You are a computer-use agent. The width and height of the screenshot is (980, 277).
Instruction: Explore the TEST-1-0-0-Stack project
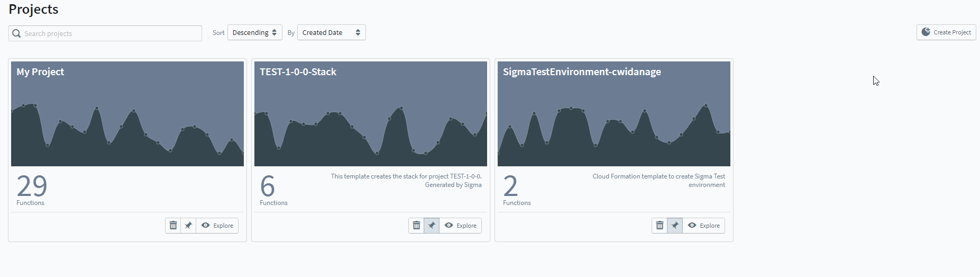461,226
